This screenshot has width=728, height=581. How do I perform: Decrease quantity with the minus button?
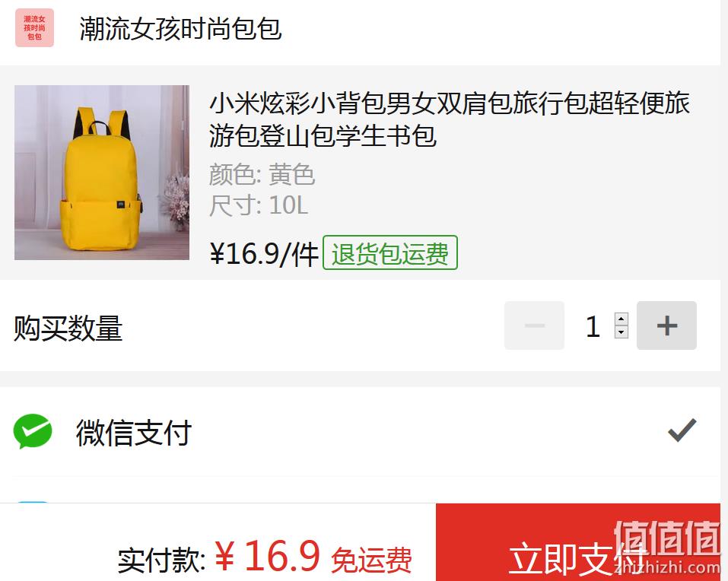[x=534, y=325]
